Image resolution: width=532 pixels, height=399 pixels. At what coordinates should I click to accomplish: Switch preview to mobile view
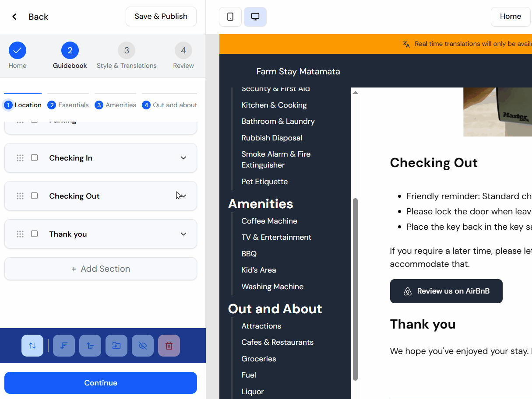(230, 16)
